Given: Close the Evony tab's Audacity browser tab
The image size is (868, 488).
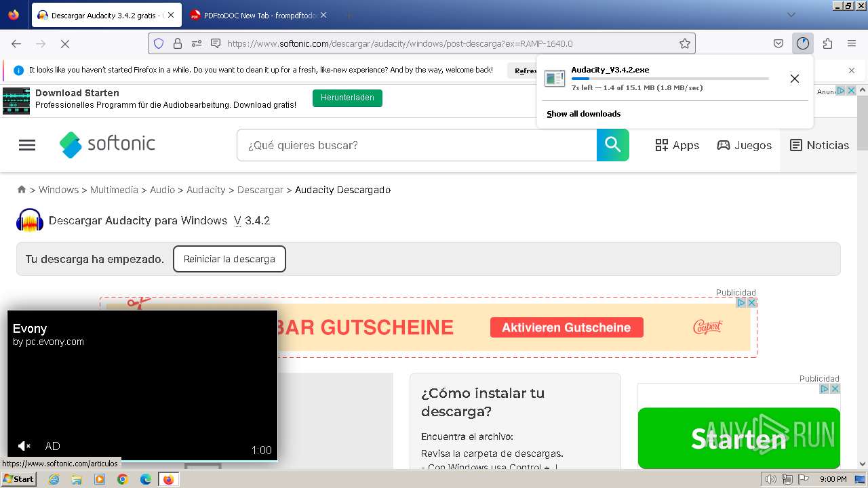Looking at the screenshot, I should (x=171, y=15).
